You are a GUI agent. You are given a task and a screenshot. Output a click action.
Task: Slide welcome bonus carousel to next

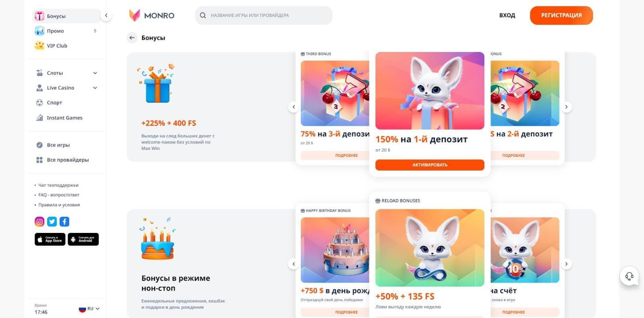point(566,107)
